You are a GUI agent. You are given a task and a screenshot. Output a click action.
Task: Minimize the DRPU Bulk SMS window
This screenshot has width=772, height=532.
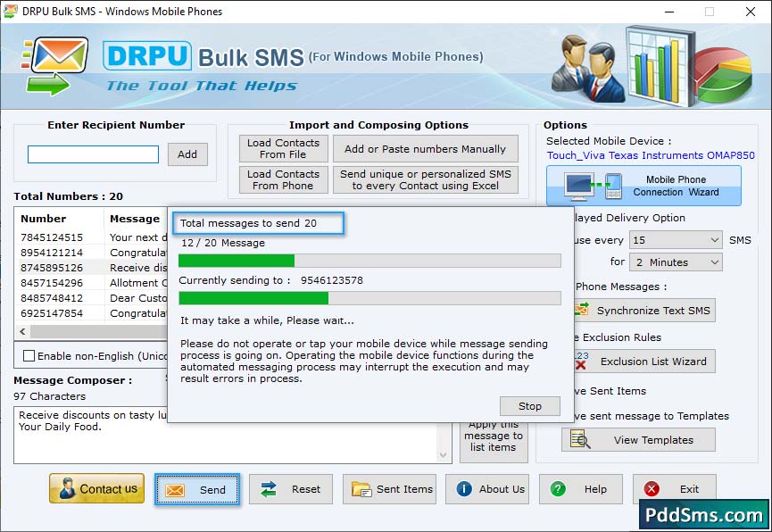click(x=669, y=12)
